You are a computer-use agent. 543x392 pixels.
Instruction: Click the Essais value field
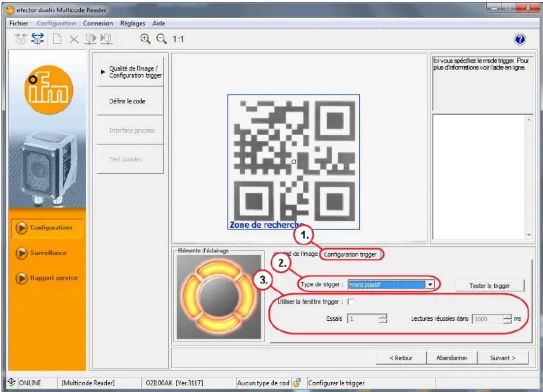click(362, 319)
